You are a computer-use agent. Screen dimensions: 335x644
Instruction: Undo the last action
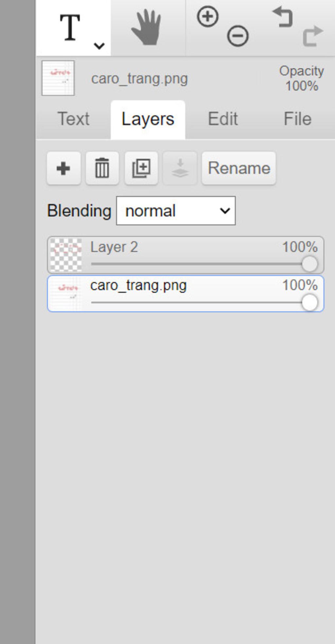pos(282,17)
